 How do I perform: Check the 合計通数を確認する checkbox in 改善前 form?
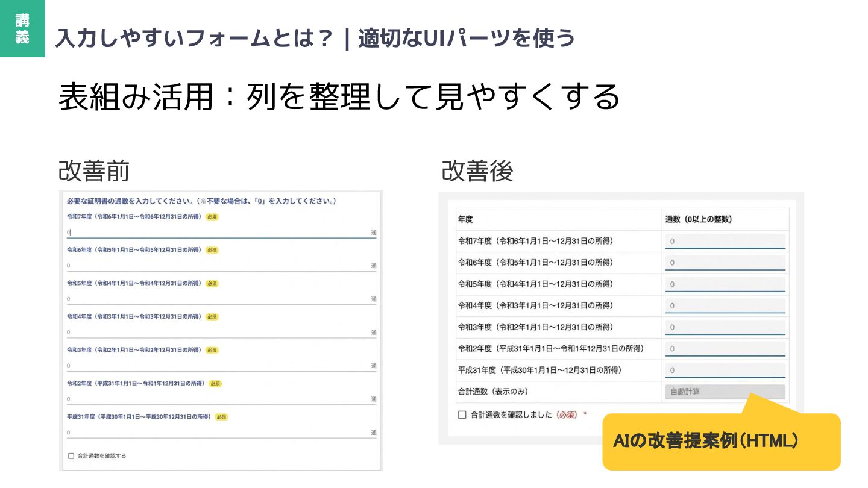[71, 456]
